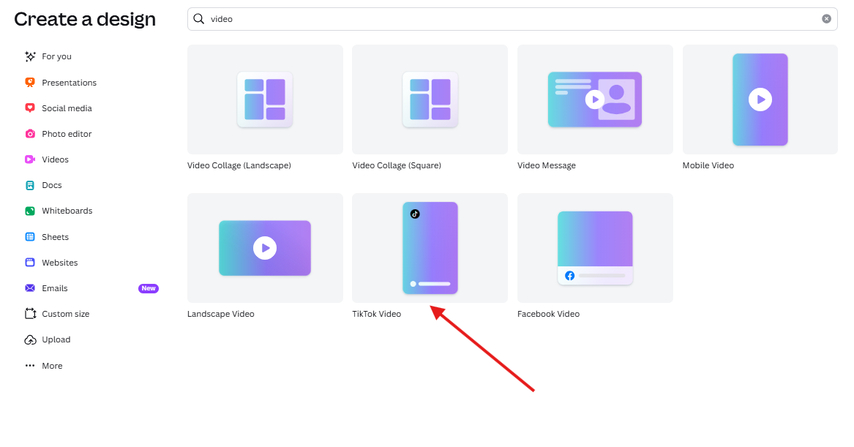The width and height of the screenshot is (854, 447).
Task: Click 'Video Message' caption text
Action: coord(546,166)
